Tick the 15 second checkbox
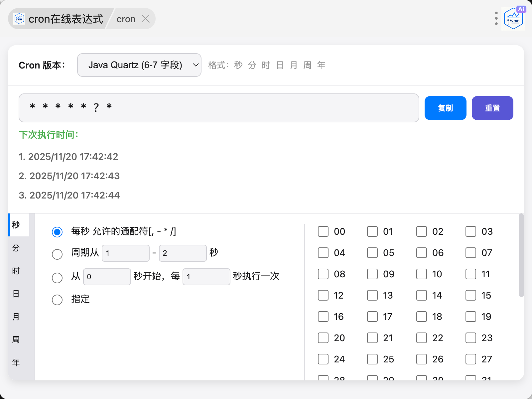The image size is (532, 399). click(471, 295)
